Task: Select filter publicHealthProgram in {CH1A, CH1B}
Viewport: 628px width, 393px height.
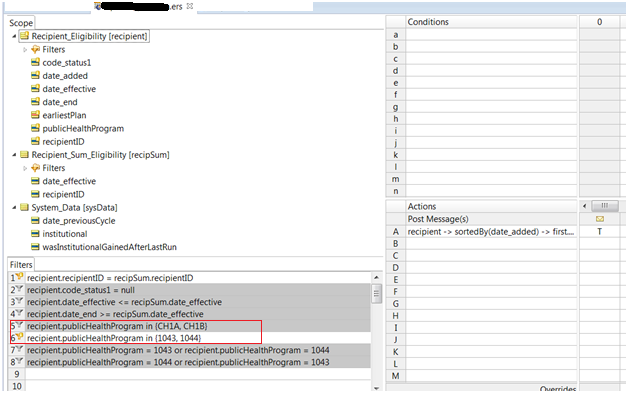Action: pos(198,326)
